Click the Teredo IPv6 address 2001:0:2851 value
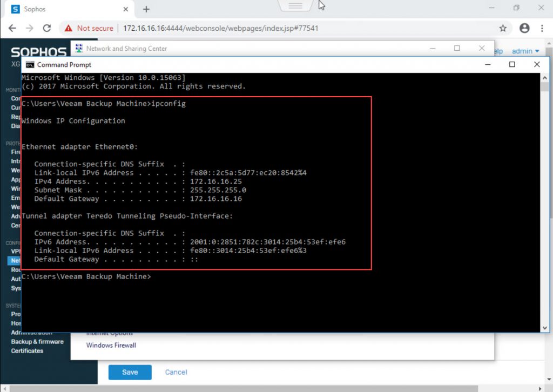This screenshot has height=392, width=553. (x=268, y=242)
